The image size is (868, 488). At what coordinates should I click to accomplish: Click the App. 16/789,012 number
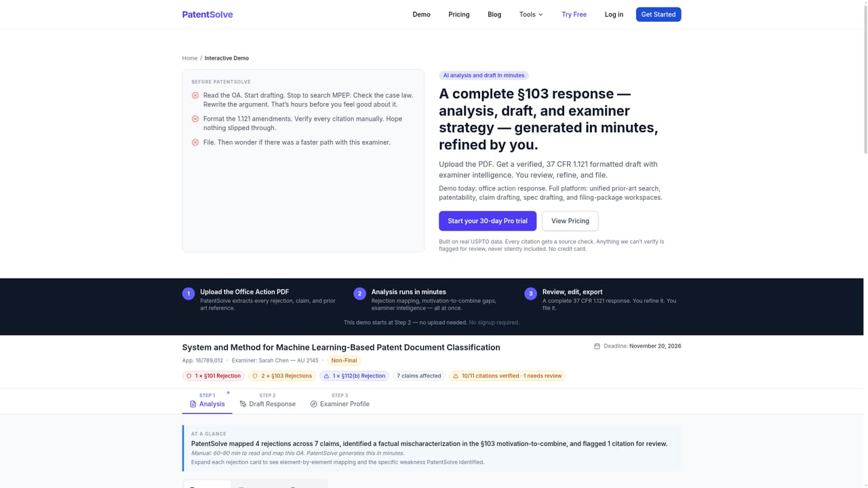point(202,361)
